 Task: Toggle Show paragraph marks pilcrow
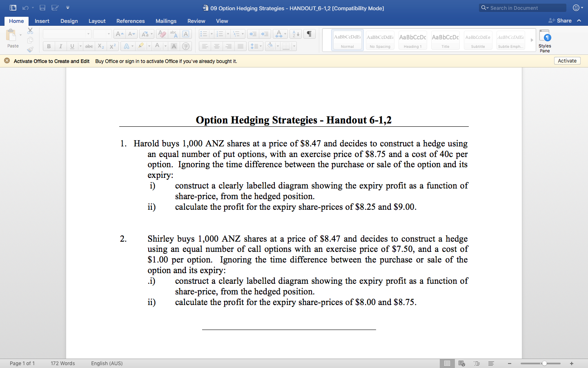click(310, 34)
